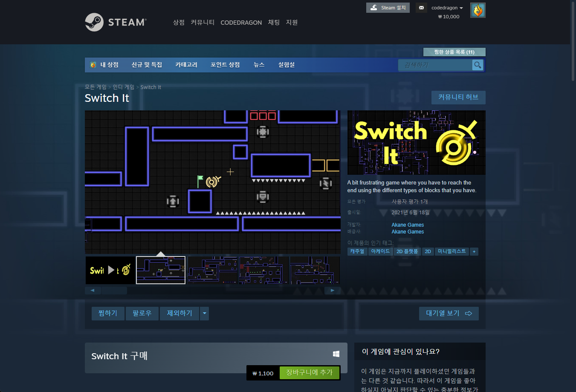
Task: Expand the 제외하기 dropdown arrow
Action: (x=205, y=314)
